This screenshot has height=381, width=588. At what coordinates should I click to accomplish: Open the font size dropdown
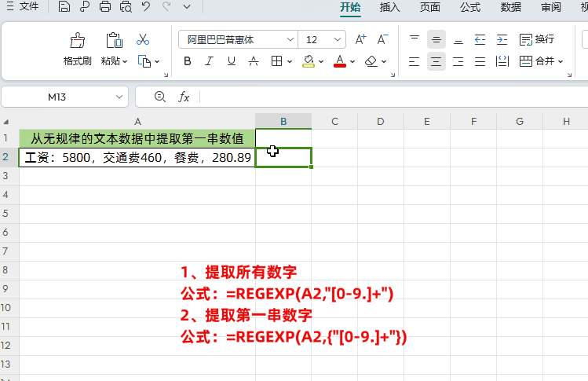point(338,39)
